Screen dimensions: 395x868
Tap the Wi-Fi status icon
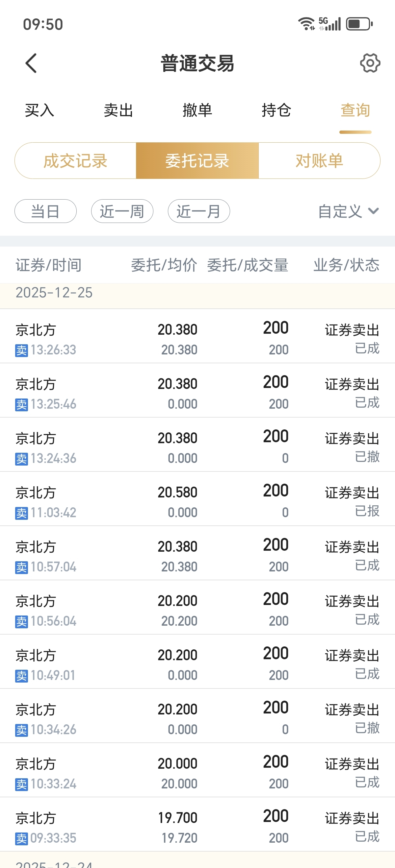tap(306, 24)
